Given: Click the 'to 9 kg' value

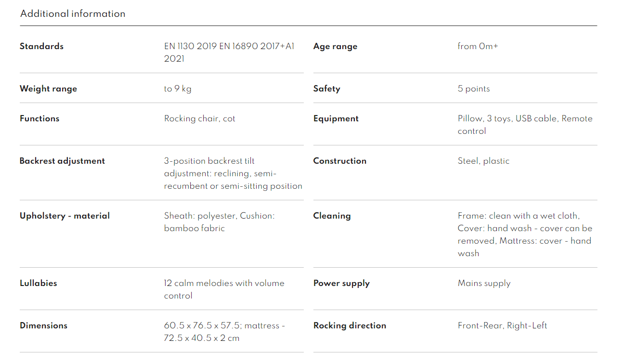Looking at the screenshot, I should point(178,89).
